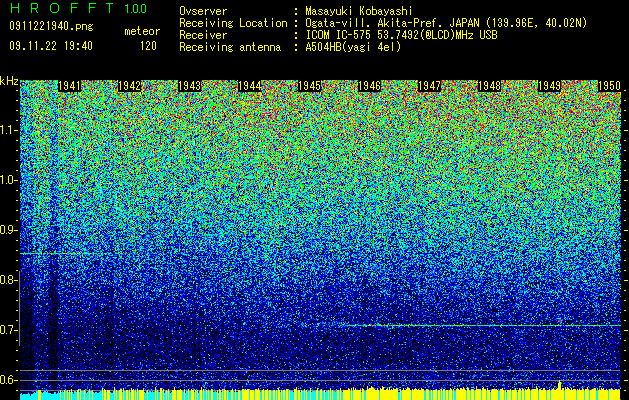This screenshot has width=629, height=400.
Task: Select the 1949 time label
Action: click(549, 86)
